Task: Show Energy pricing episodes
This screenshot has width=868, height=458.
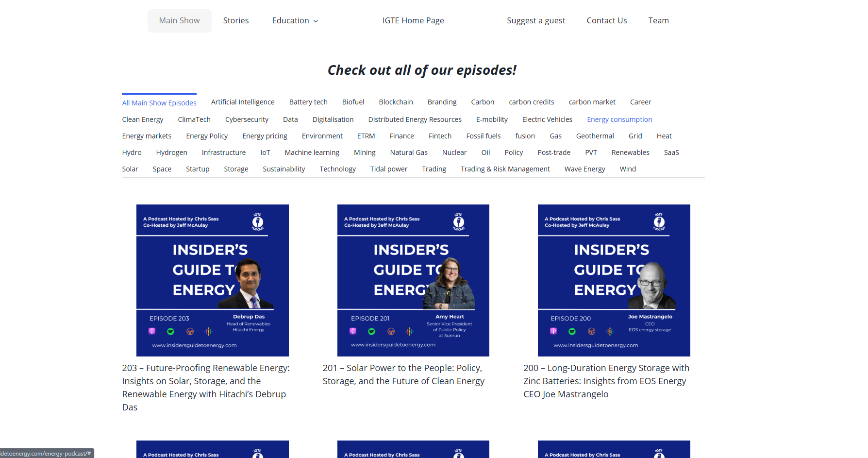Action: [x=265, y=136]
